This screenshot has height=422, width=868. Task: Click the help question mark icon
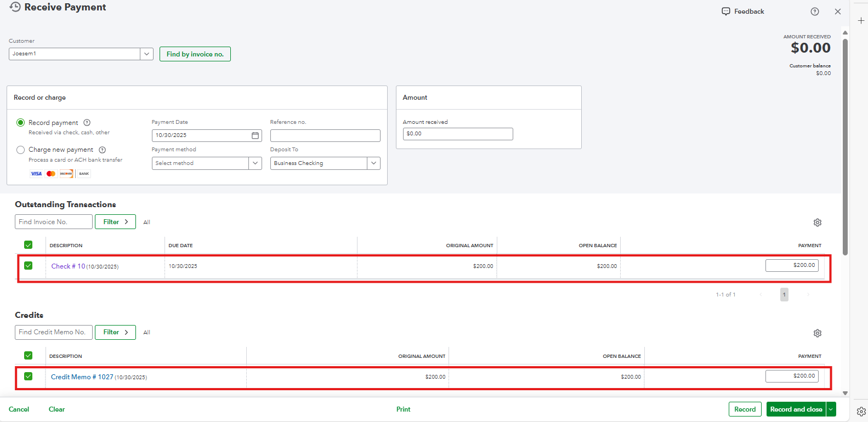point(815,12)
